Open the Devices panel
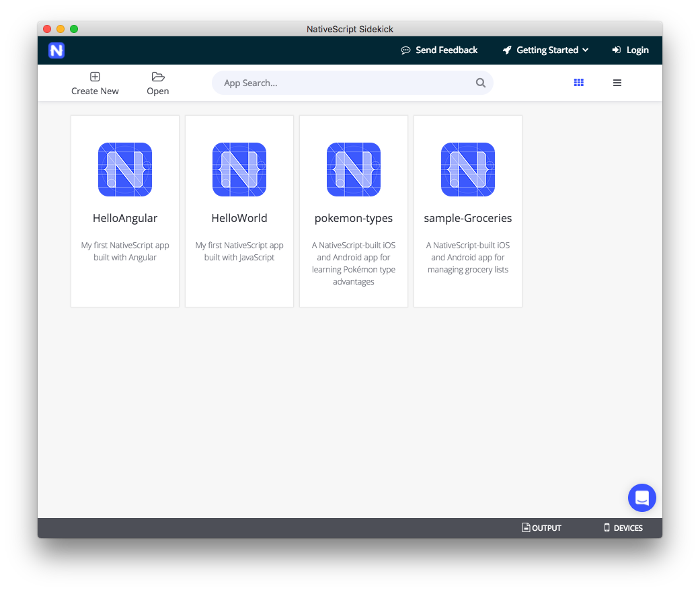700x592 pixels. [x=623, y=528]
